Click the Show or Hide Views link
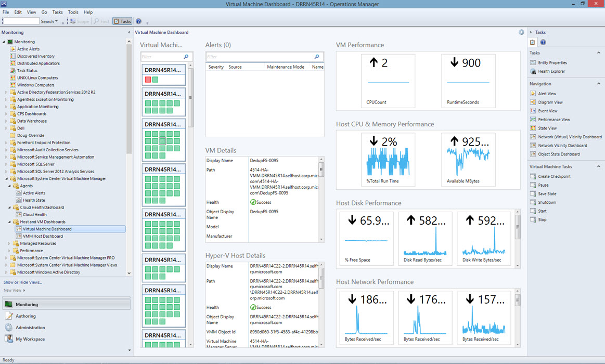Image resolution: width=605 pixels, height=364 pixels. [23, 282]
